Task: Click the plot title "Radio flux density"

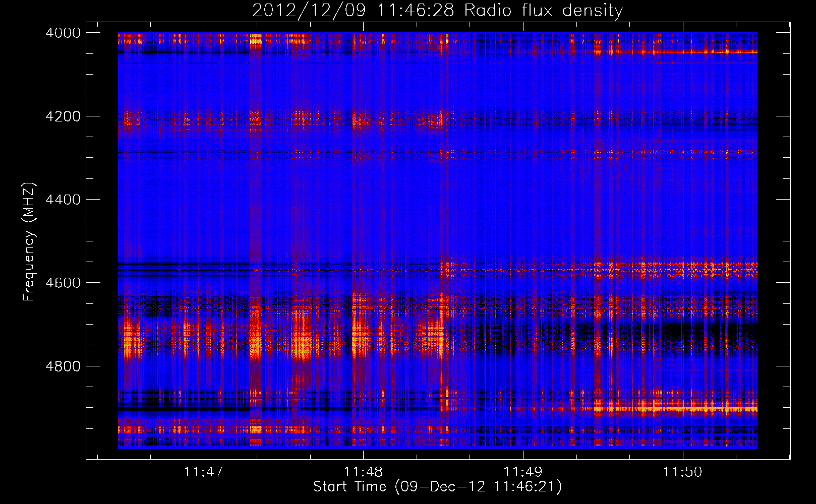Action: coord(544,10)
